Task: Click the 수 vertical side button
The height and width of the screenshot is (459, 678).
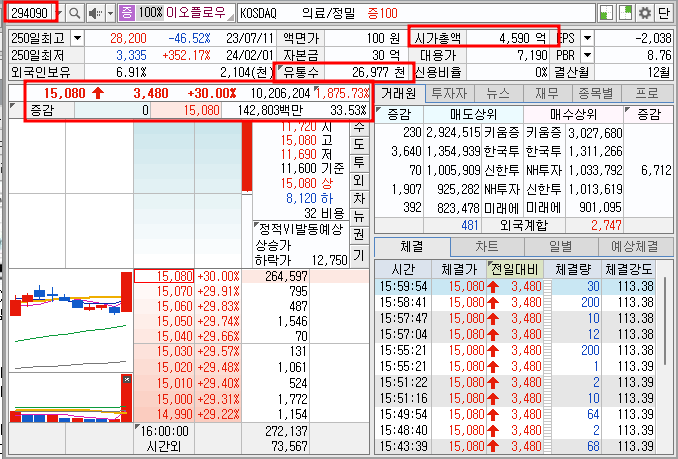Action: tap(359, 127)
